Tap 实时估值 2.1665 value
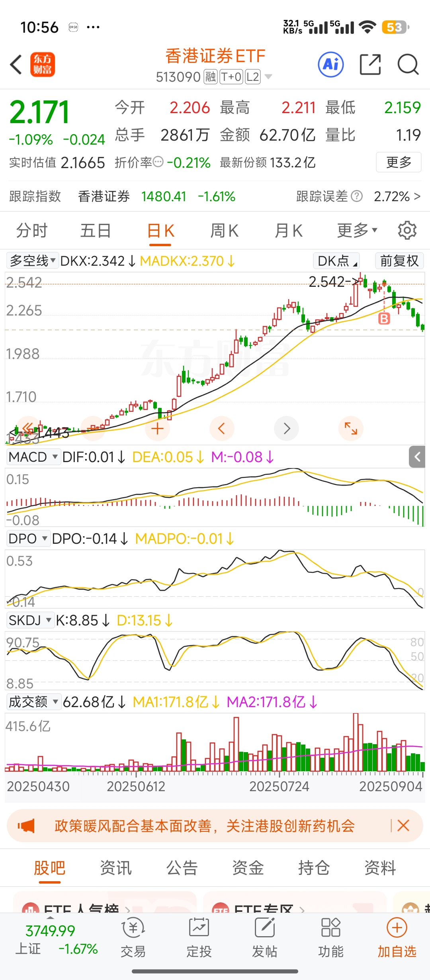Screen dimensions: 430x980 click(x=83, y=162)
